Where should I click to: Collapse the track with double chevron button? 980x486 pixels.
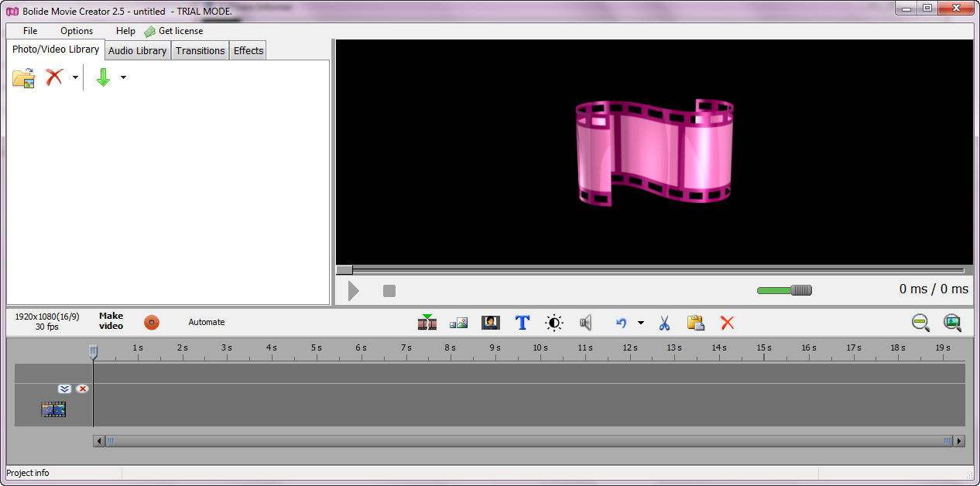click(x=64, y=388)
